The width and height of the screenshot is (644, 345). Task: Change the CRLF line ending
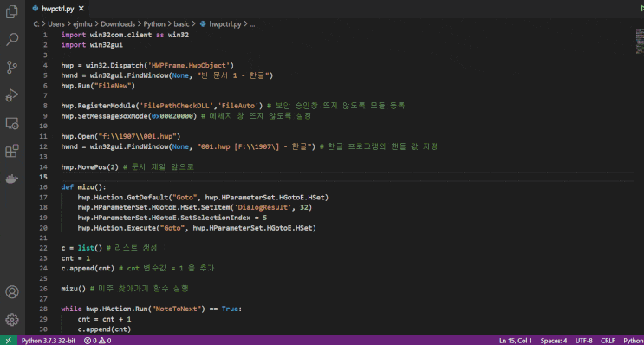(x=608, y=341)
